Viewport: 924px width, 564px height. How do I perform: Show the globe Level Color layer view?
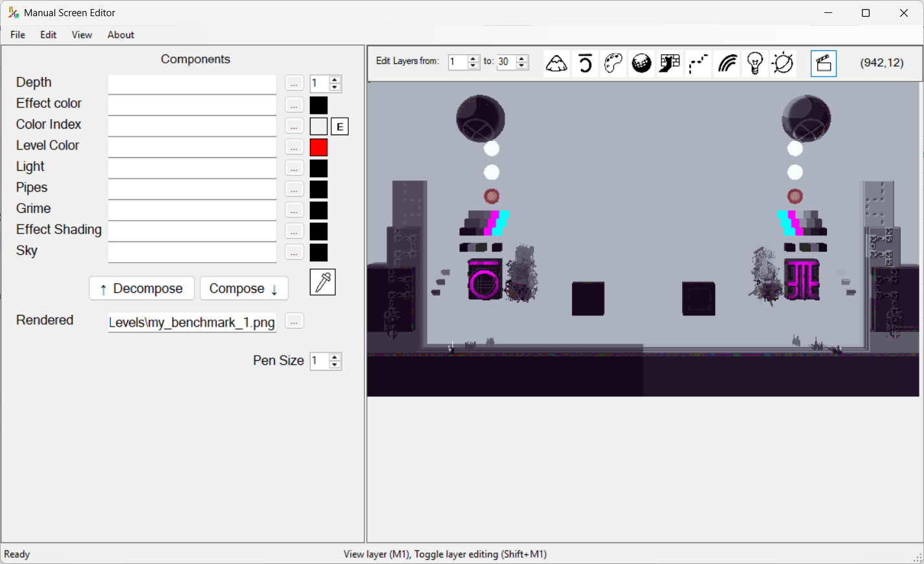pos(641,63)
